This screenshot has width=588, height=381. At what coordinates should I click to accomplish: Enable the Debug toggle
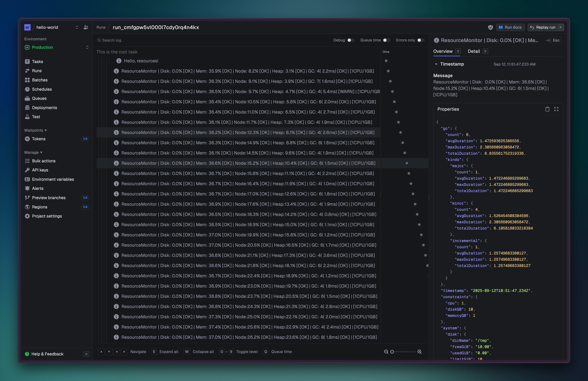click(351, 40)
